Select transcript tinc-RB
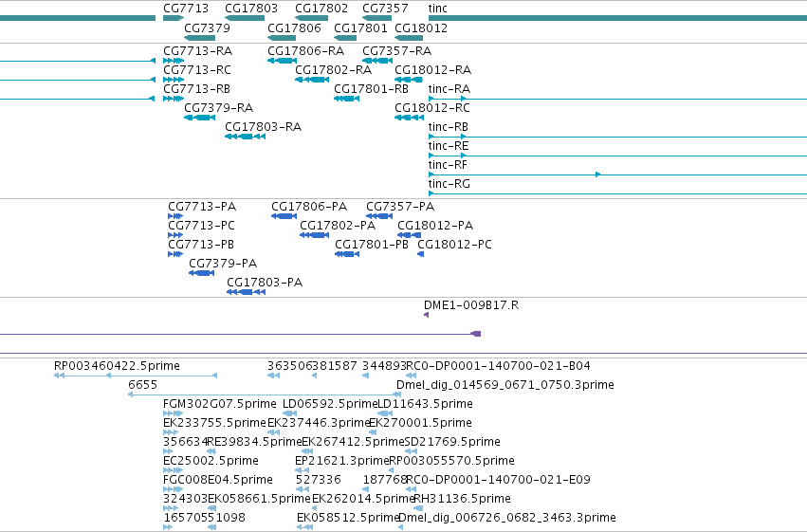Image resolution: width=807 pixels, height=532 pixels. (617, 137)
